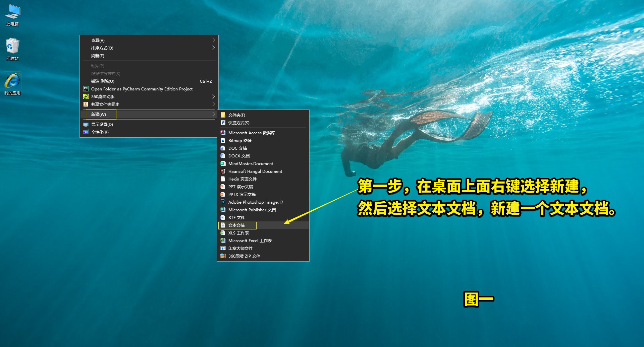
Task: Select 刷新(E) from the context menu
Action: [x=97, y=56]
